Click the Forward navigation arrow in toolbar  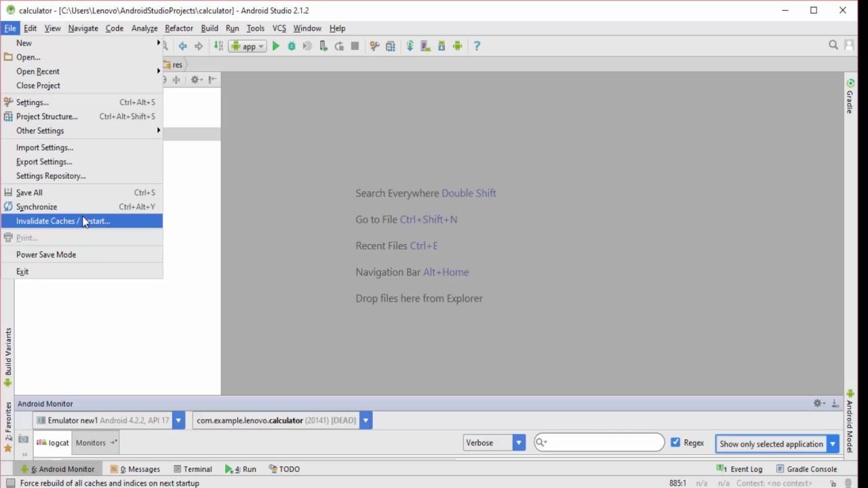tap(199, 46)
